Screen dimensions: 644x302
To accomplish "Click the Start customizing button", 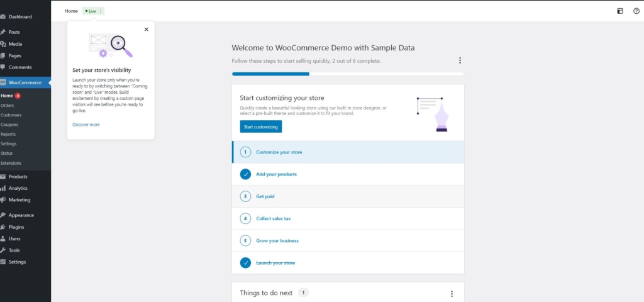I will (261, 127).
